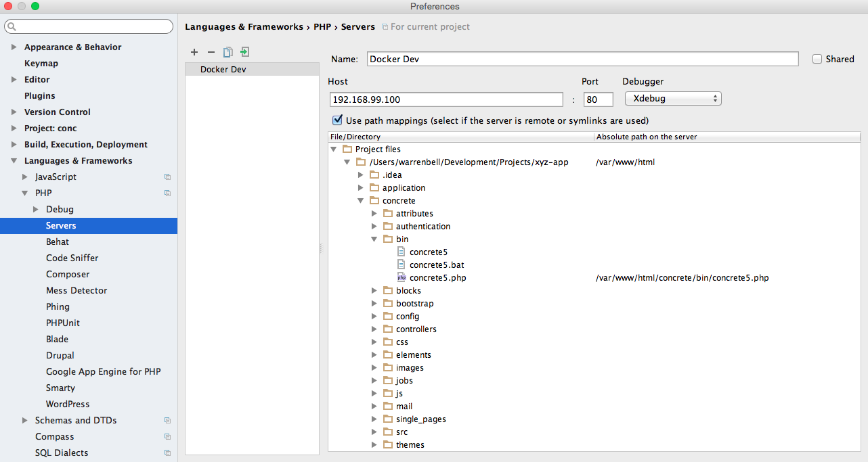Import server configuration icon
This screenshot has width=868, height=462.
(x=245, y=52)
